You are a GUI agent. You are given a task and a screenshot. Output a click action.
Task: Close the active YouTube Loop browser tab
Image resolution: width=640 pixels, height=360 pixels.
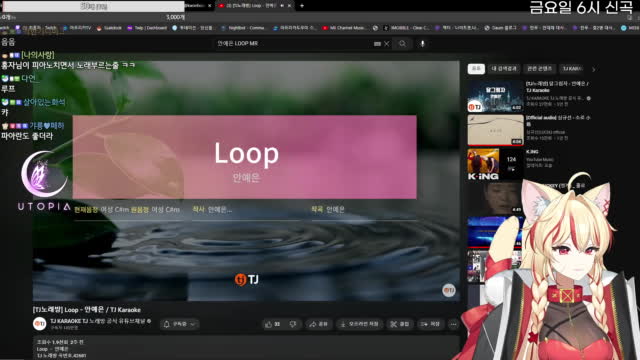[x=289, y=6]
